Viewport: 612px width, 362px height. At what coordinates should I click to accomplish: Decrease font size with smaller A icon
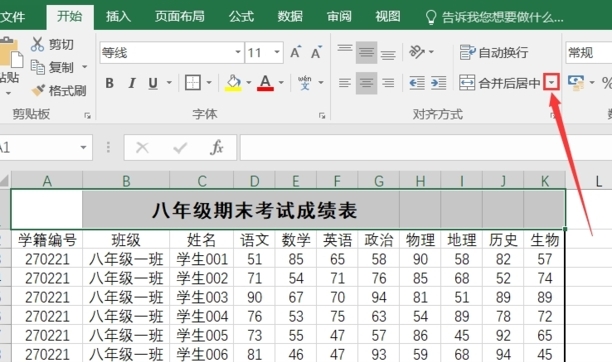coord(316,52)
